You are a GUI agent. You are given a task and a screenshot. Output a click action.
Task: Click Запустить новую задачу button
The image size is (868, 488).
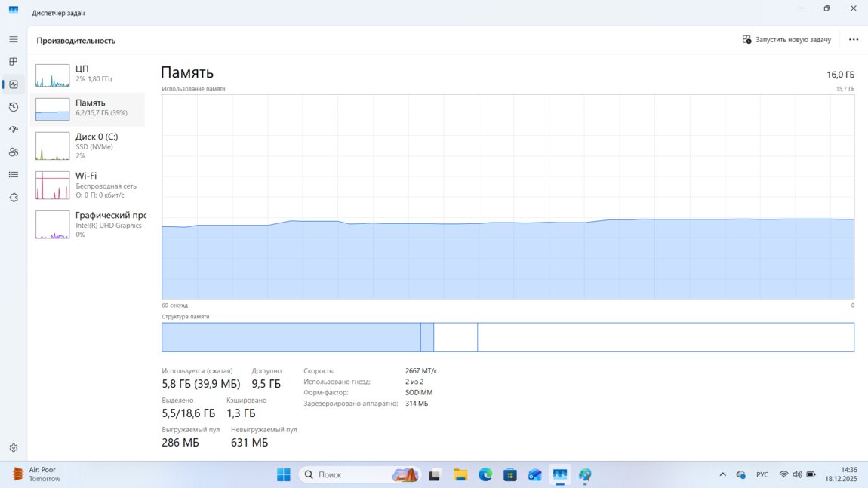tap(786, 40)
